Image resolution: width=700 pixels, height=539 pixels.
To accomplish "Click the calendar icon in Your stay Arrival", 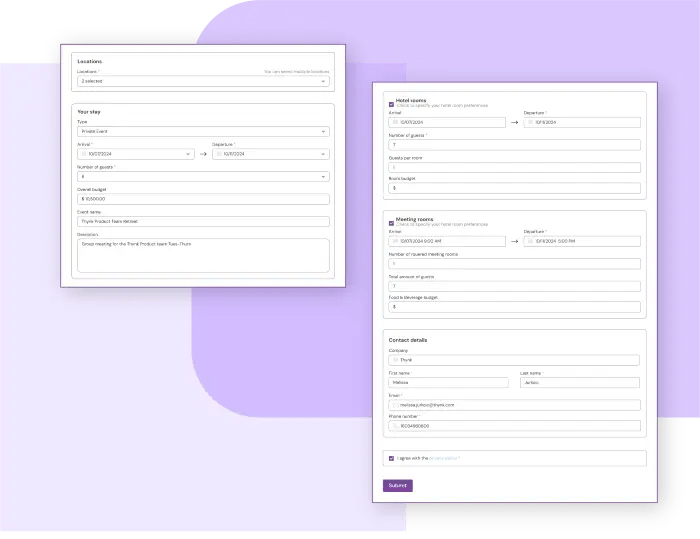I will coord(83,154).
